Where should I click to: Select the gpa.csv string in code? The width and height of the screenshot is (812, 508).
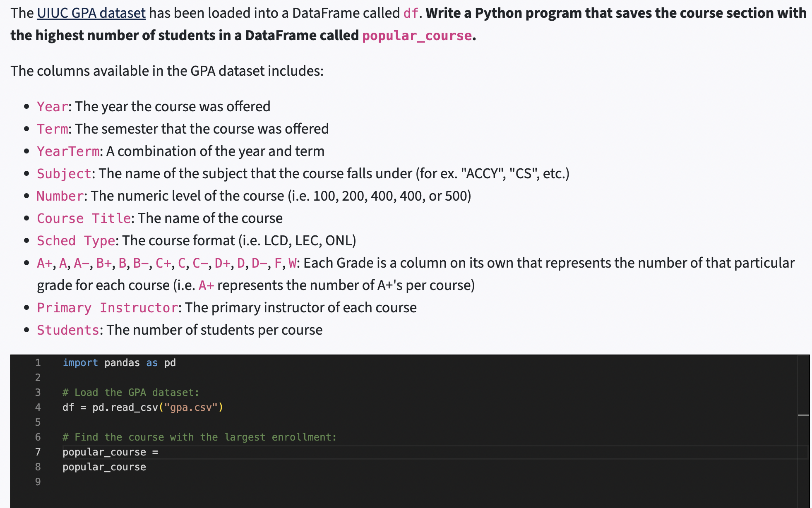tap(192, 407)
